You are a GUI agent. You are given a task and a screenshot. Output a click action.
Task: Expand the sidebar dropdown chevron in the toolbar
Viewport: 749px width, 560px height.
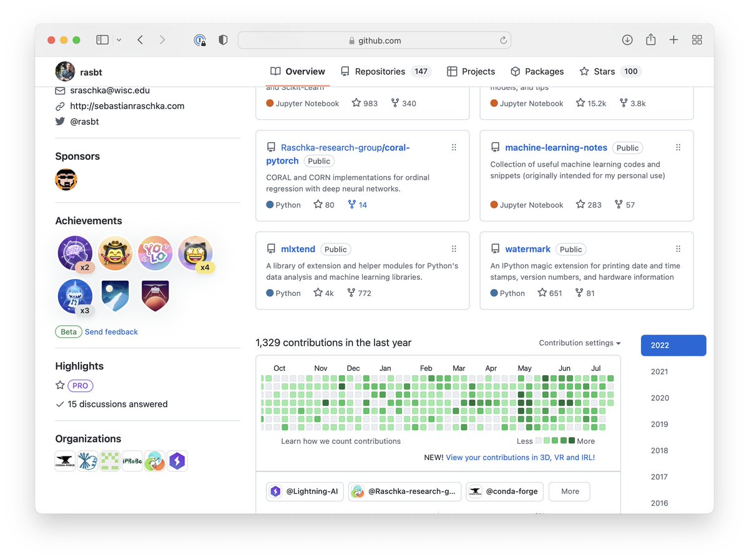(x=119, y=40)
